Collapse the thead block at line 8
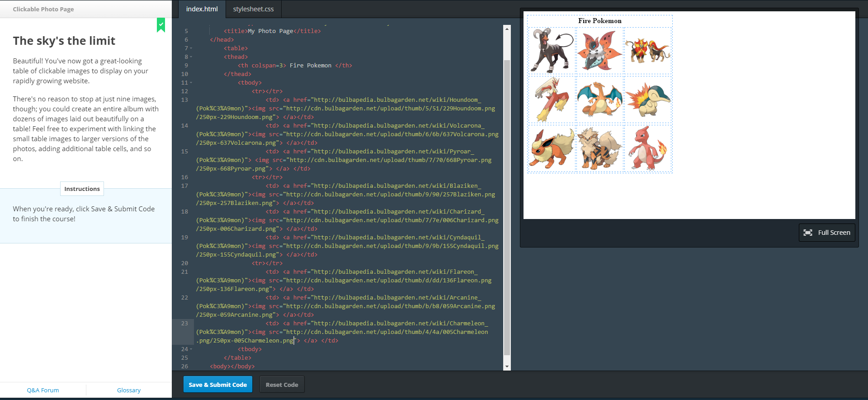The width and height of the screenshot is (868, 400). pos(191,57)
